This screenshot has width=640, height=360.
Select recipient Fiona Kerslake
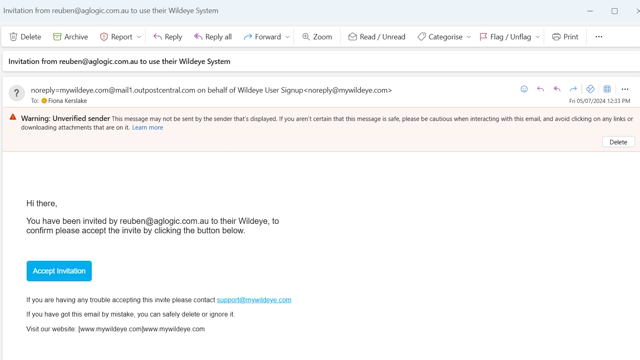click(x=64, y=101)
